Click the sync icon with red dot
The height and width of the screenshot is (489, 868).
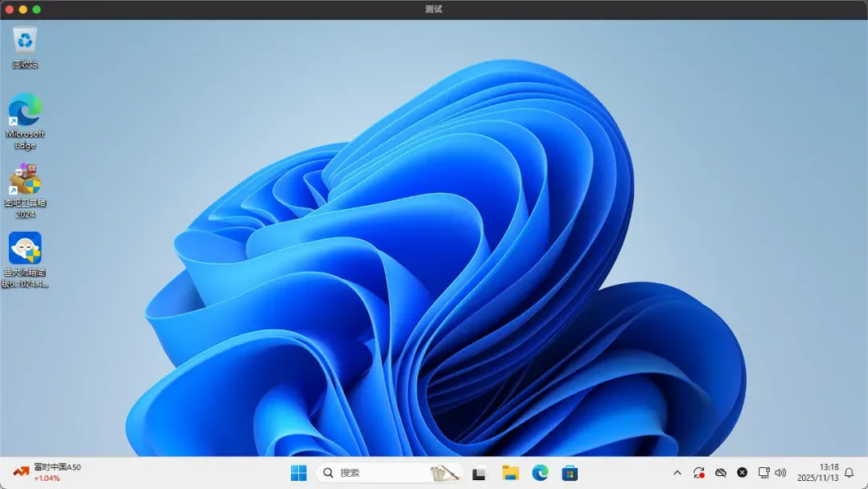[699, 473]
